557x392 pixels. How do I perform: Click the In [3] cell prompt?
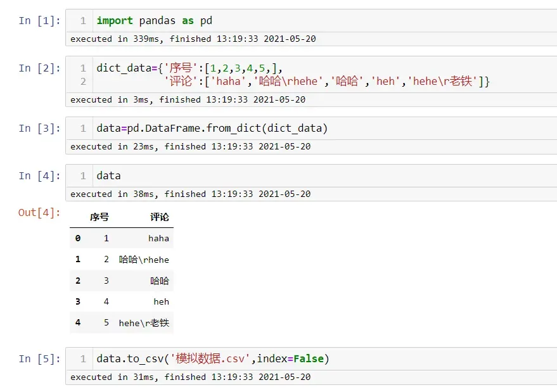[x=39, y=128]
